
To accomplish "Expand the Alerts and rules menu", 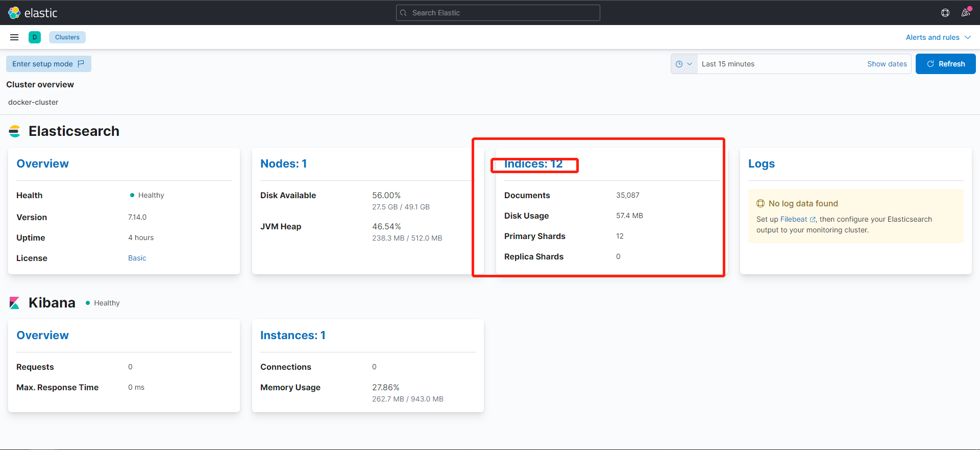I will [x=938, y=37].
